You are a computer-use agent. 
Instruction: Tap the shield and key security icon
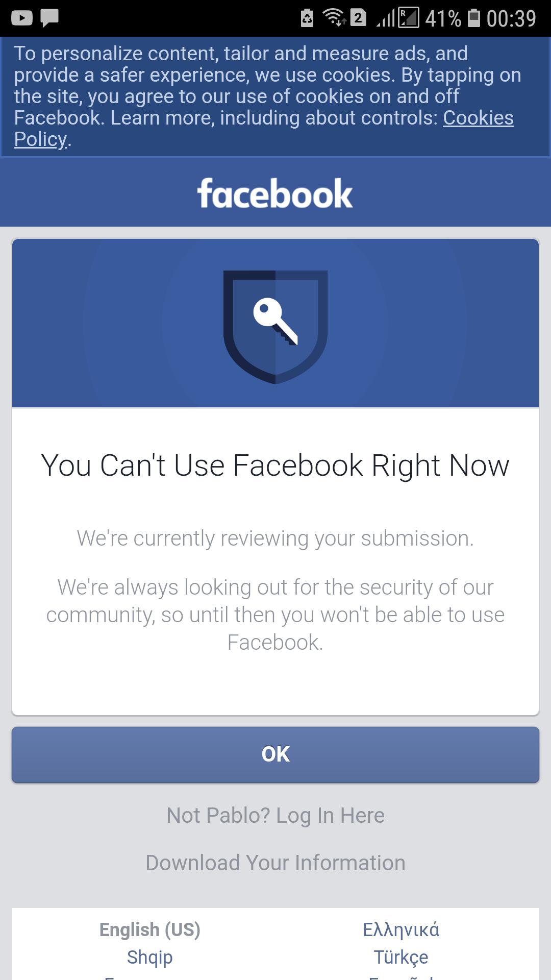click(275, 326)
